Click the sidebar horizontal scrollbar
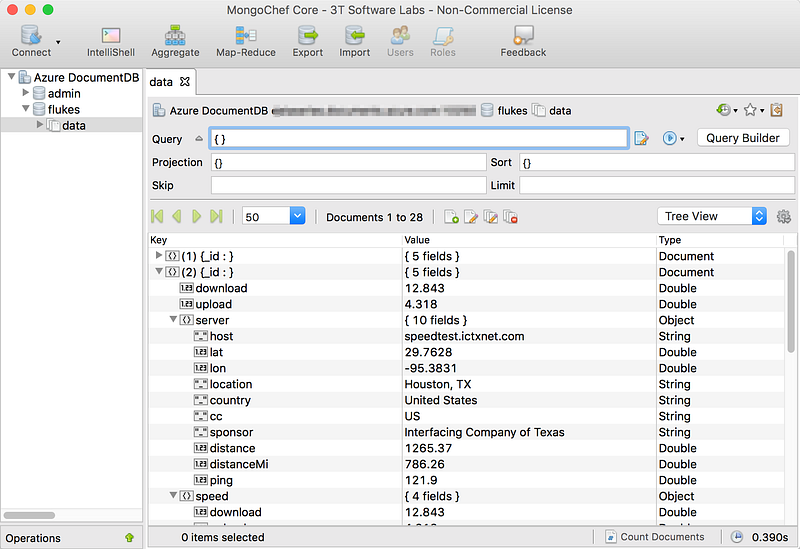 click(x=29, y=515)
